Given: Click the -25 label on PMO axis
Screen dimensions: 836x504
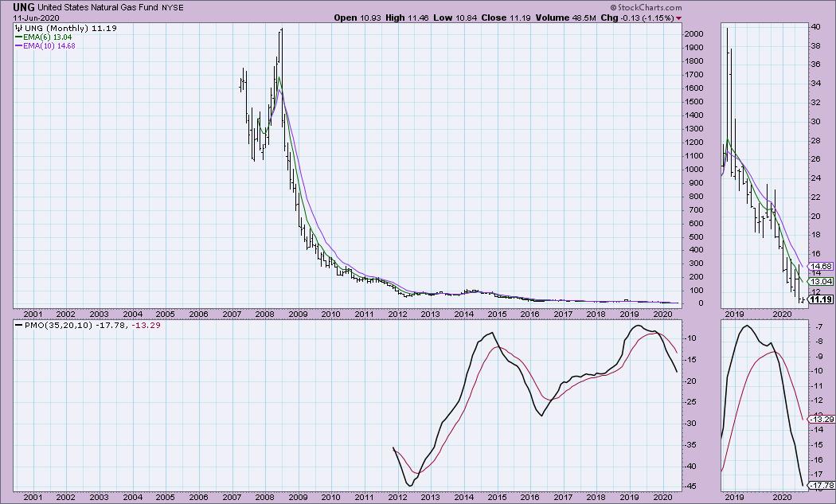Looking at the screenshot, I should point(692,402).
